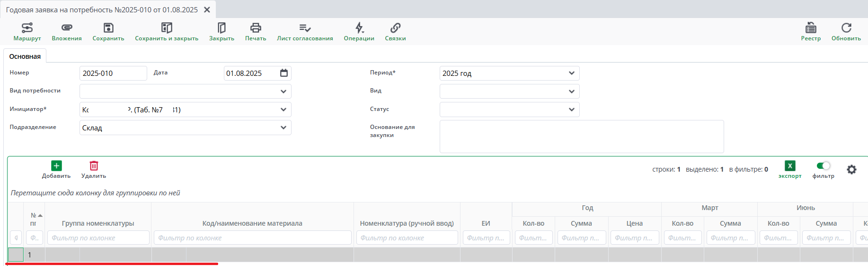The width and height of the screenshot is (868, 266).
Task: Click the Связки links icon
Action: [x=395, y=28]
